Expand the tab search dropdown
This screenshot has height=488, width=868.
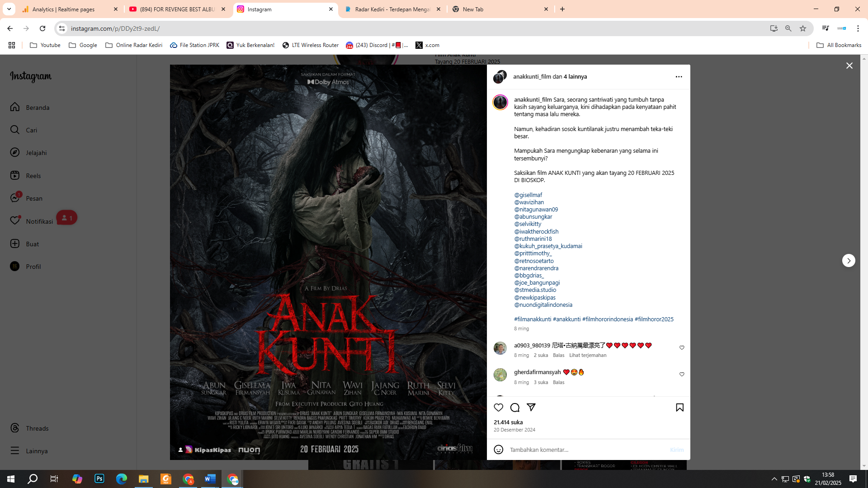(x=9, y=9)
